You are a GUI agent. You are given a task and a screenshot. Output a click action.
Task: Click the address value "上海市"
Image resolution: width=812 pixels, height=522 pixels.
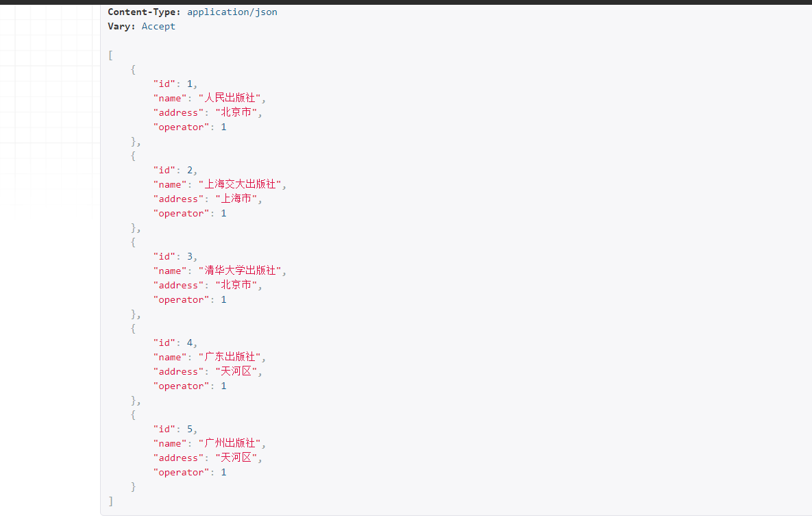pos(236,199)
